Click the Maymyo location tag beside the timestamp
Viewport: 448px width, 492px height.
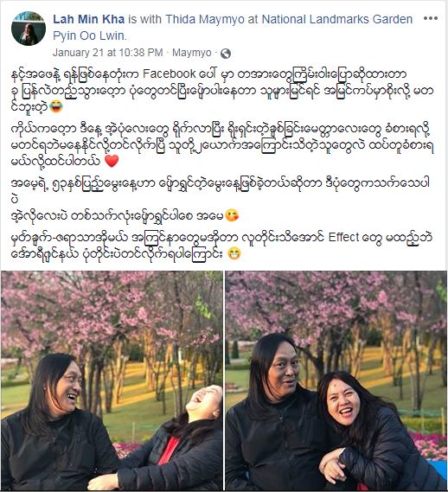tap(192, 53)
